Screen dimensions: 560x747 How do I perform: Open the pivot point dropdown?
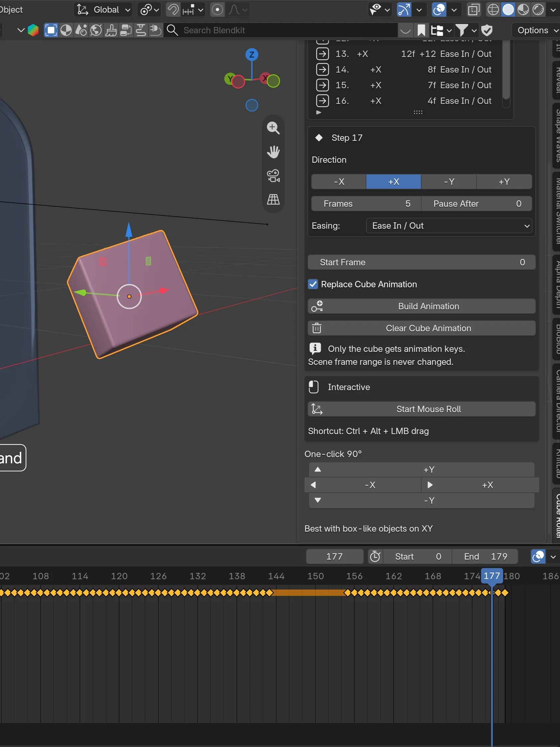[x=149, y=10]
